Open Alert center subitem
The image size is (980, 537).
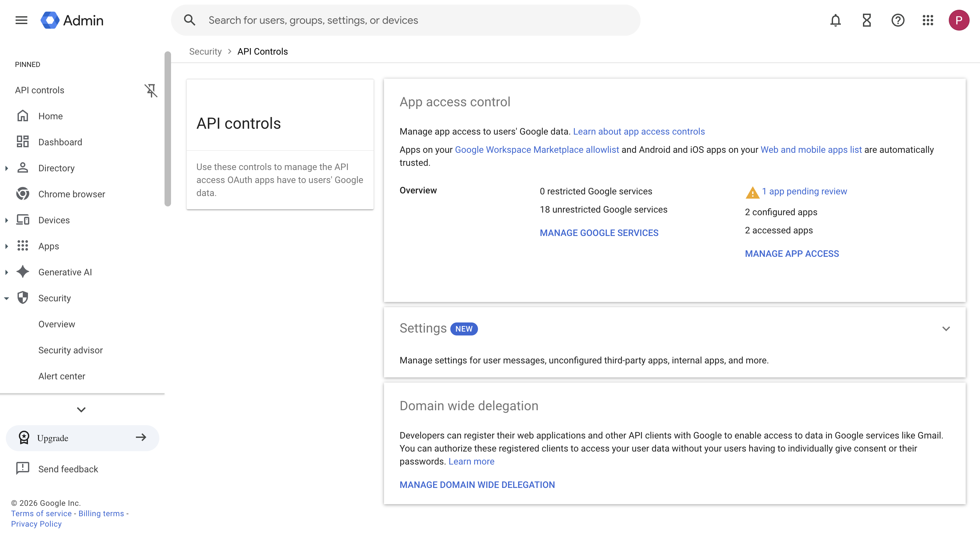click(62, 376)
